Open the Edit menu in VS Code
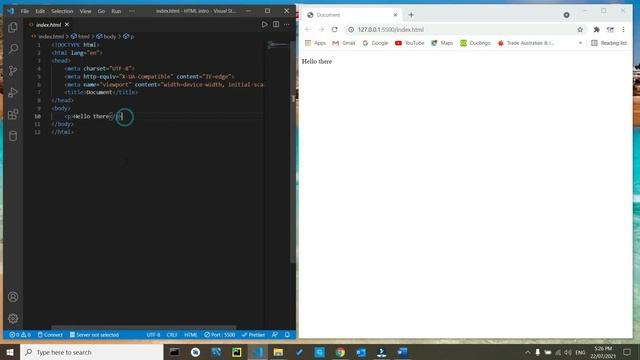Viewport: 640px width, 360px height. (40, 11)
